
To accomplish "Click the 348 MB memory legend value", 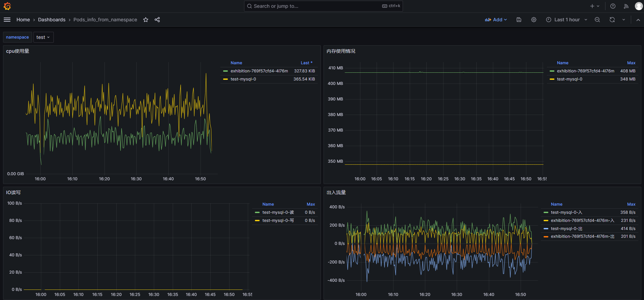I will 628,79.
